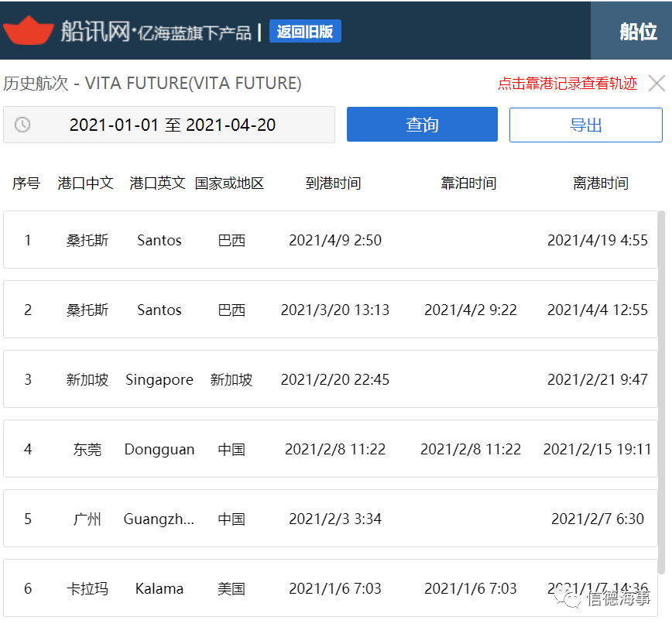Select the Guangzhou port record row

pos(330,519)
